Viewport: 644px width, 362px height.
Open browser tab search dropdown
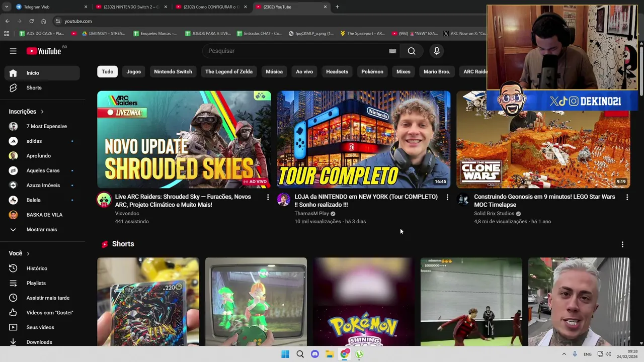pyautogui.click(x=7, y=7)
